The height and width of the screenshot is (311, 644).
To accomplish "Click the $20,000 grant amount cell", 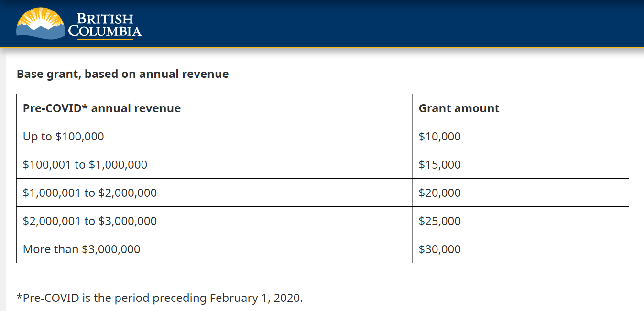I will tap(440, 193).
